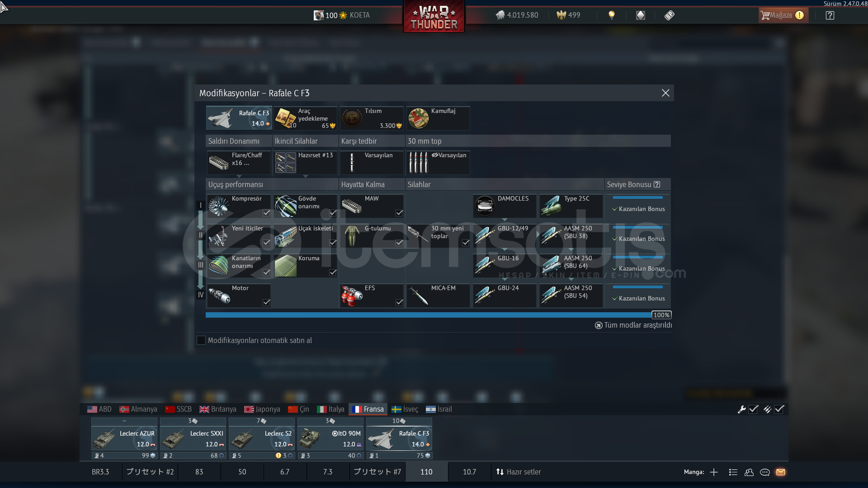The image size is (868, 488).
Task: Open the Kamuflaj camouflage item
Action: pos(438,118)
